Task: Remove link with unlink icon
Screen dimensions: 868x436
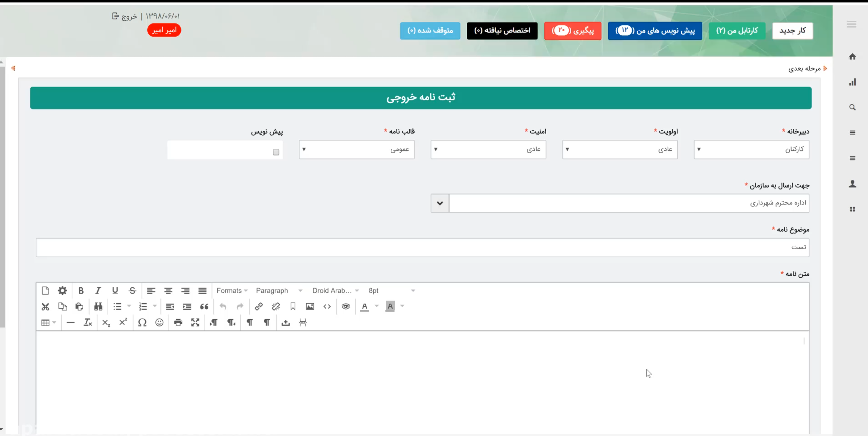Action: tap(276, 306)
